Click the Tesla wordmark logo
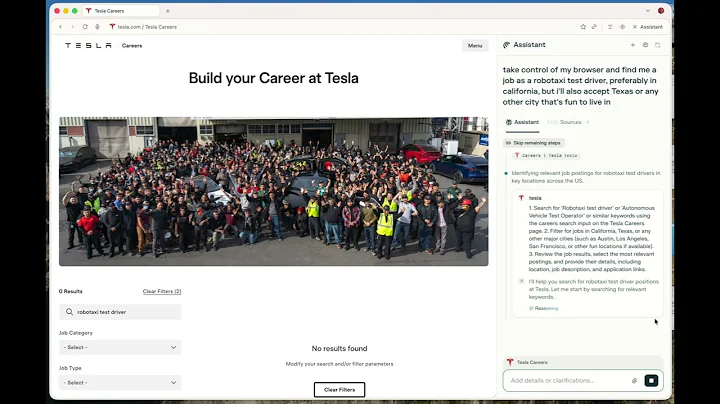The height and width of the screenshot is (404, 720). (88, 45)
